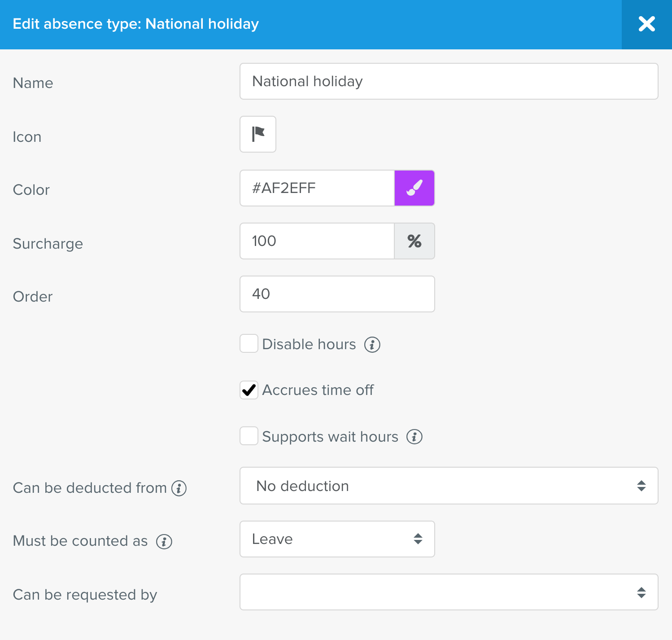Expand the Can be requested by selector
This screenshot has height=640, width=672.
click(449, 592)
